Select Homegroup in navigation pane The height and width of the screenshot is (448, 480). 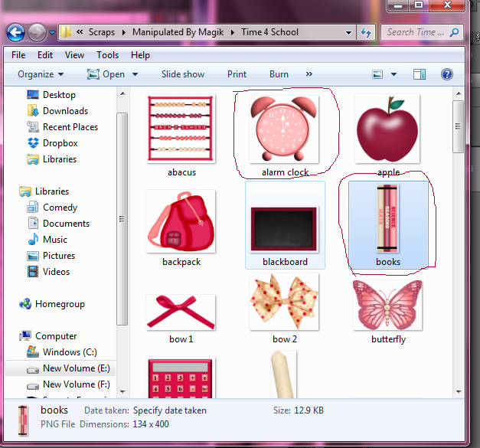52,304
